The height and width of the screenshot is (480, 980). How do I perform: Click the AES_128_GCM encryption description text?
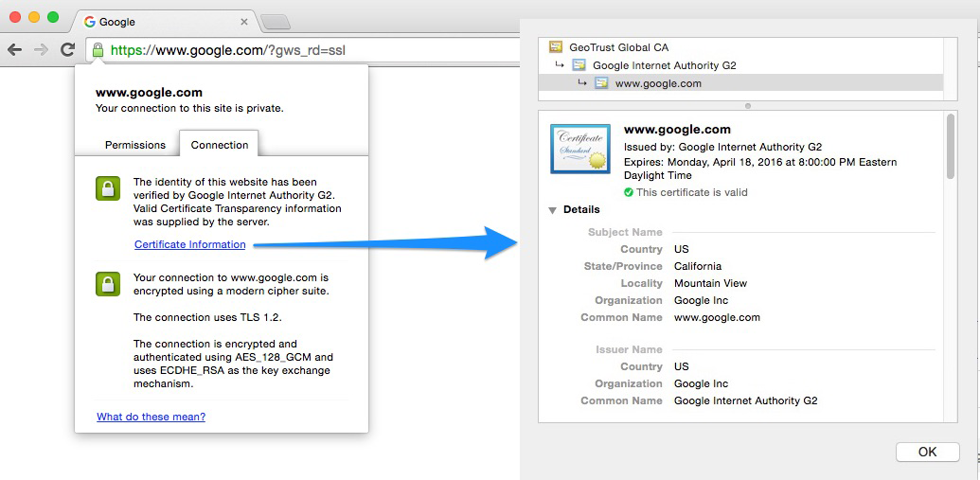(234, 364)
